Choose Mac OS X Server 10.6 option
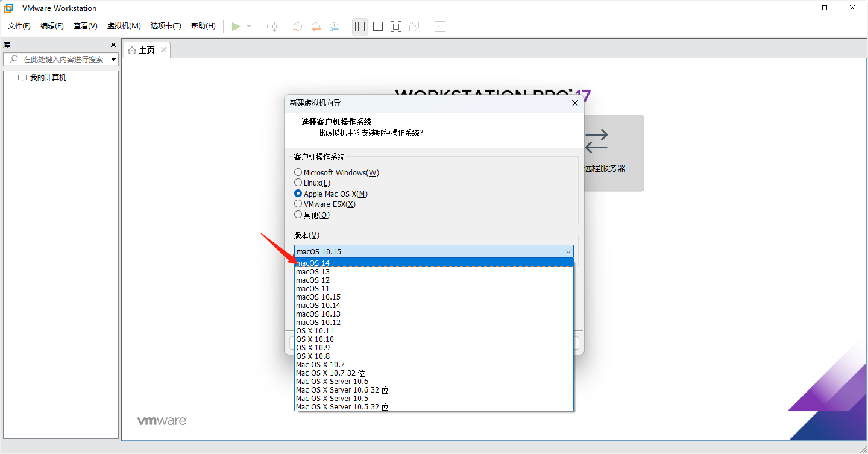The image size is (868, 454). 434,382
